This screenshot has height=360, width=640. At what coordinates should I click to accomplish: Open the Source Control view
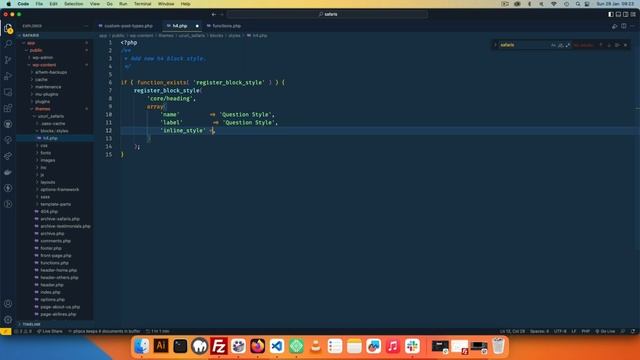8,60
